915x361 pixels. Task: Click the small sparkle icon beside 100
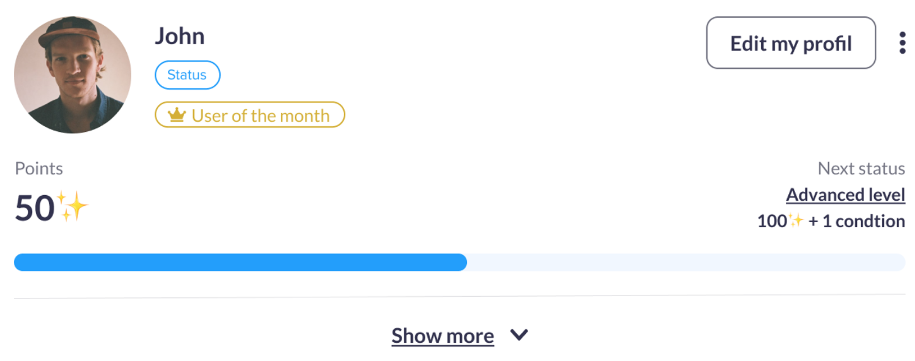click(x=796, y=220)
